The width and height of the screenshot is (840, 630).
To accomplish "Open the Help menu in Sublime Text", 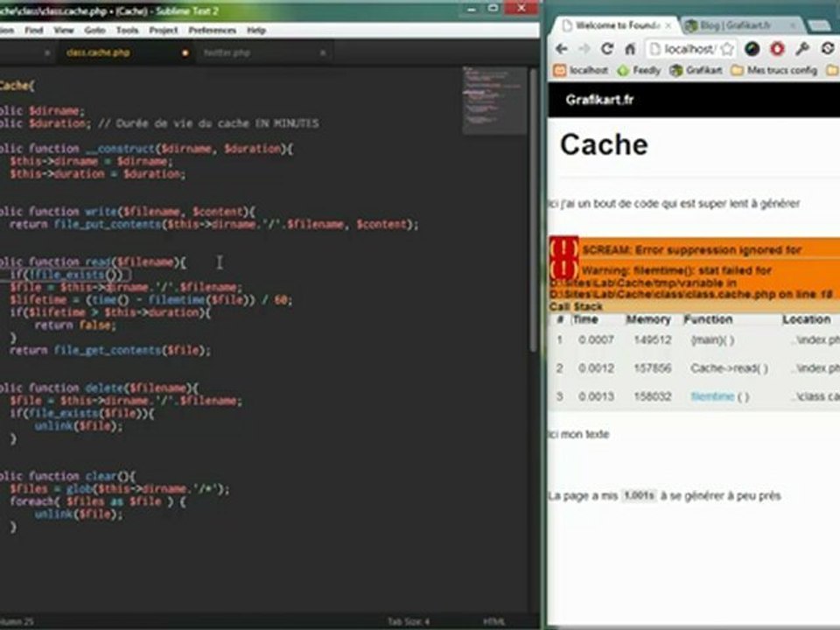I will click(x=256, y=31).
